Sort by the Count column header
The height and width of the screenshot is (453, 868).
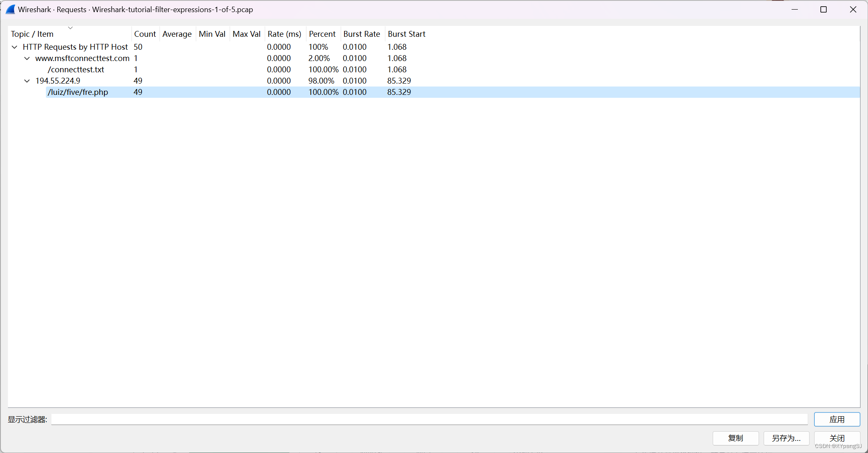pos(145,34)
